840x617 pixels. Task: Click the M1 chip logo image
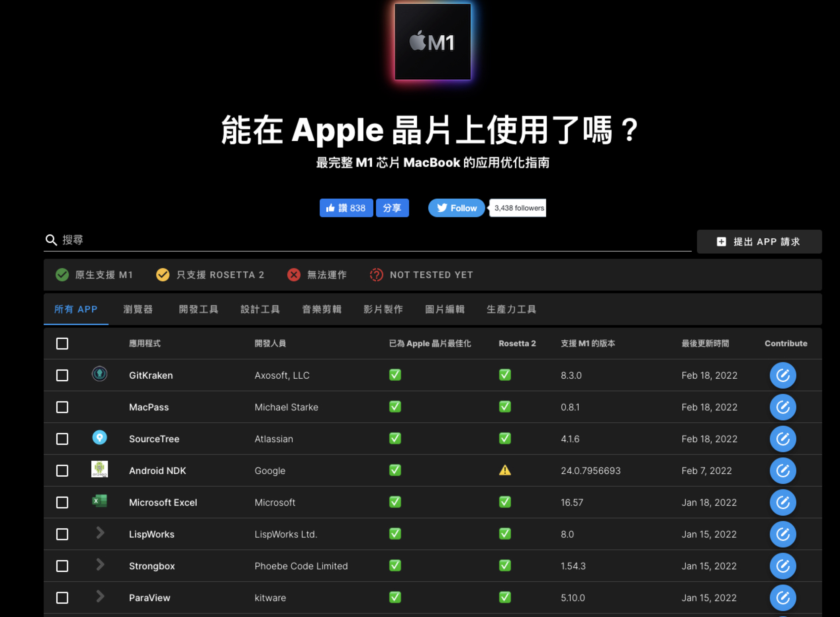(x=433, y=42)
